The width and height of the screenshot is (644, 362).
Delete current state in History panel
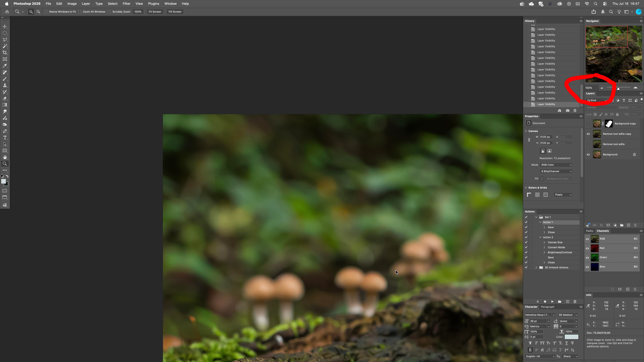575,111
